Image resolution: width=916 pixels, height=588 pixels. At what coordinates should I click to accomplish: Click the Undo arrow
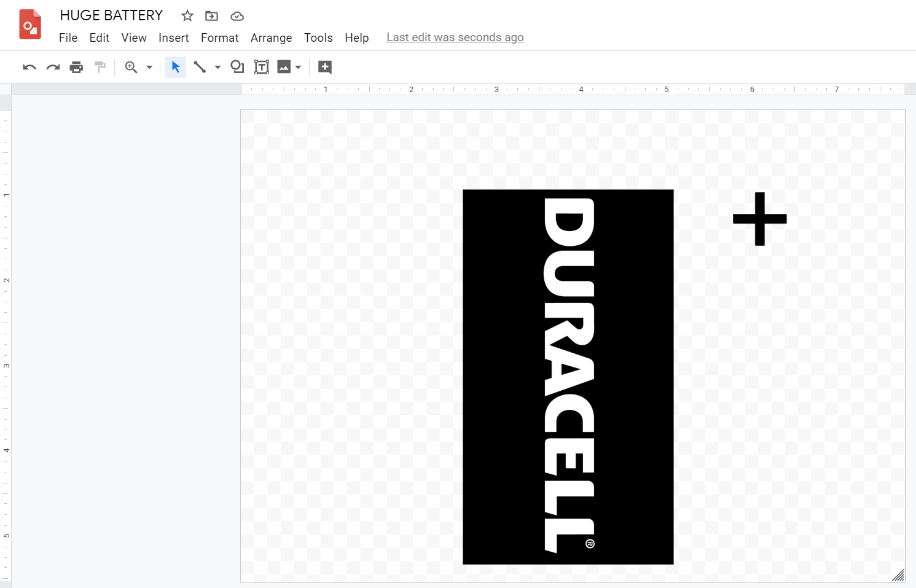coord(29,67)
